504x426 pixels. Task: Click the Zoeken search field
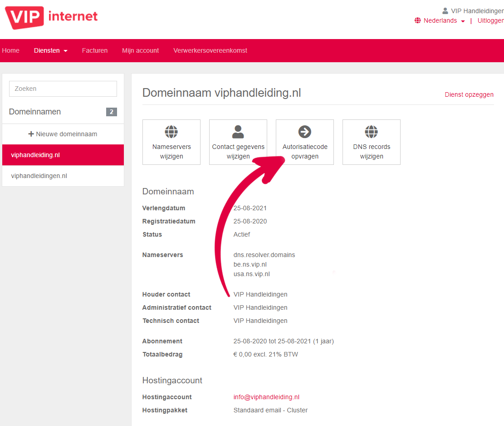(63, 89)
